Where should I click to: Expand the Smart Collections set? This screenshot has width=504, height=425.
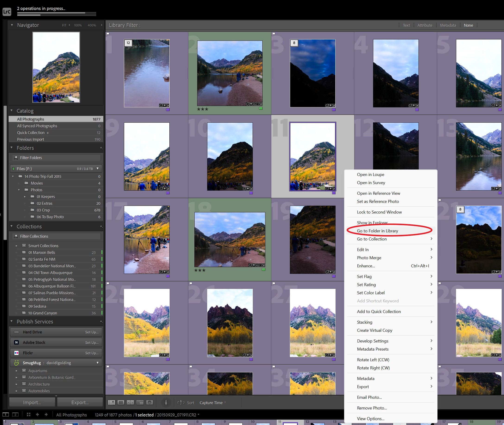(x=16, y=246)
